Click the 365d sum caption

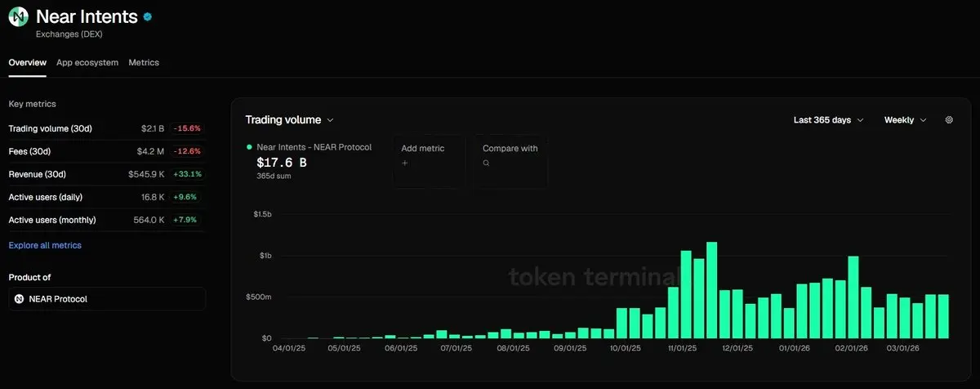point(272,176)
